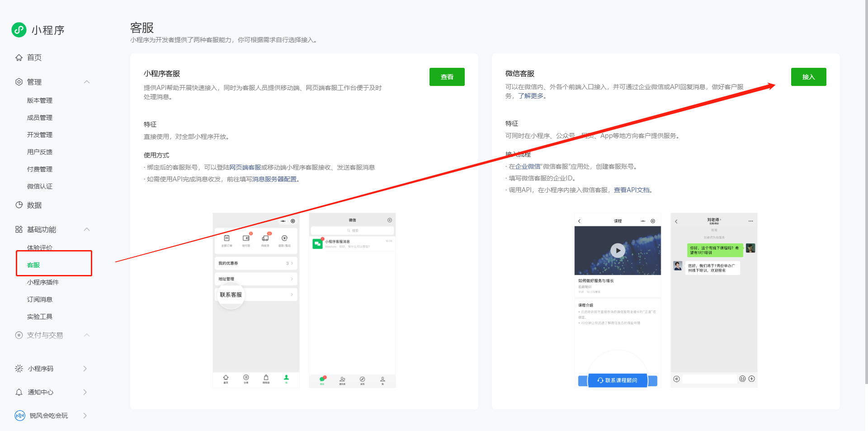Click the green Mini Program logo icon
Screen dimensions: 868x431
(x=19, y=30)
